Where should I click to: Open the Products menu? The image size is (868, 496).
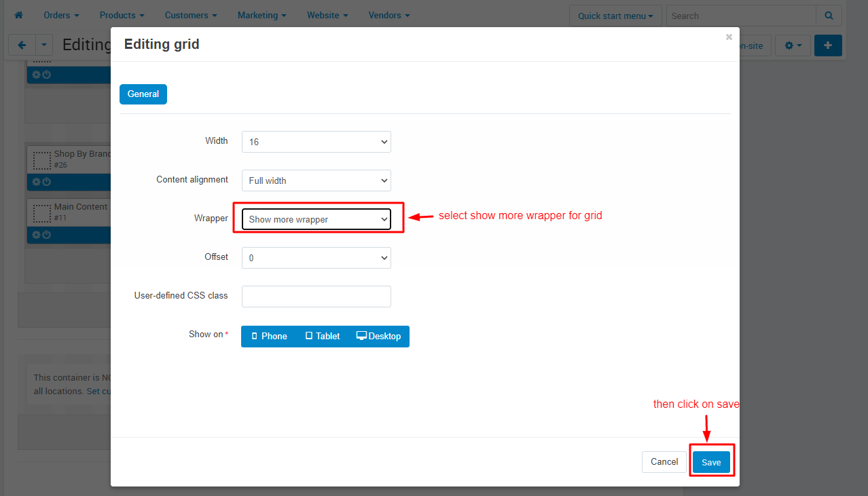122,15
